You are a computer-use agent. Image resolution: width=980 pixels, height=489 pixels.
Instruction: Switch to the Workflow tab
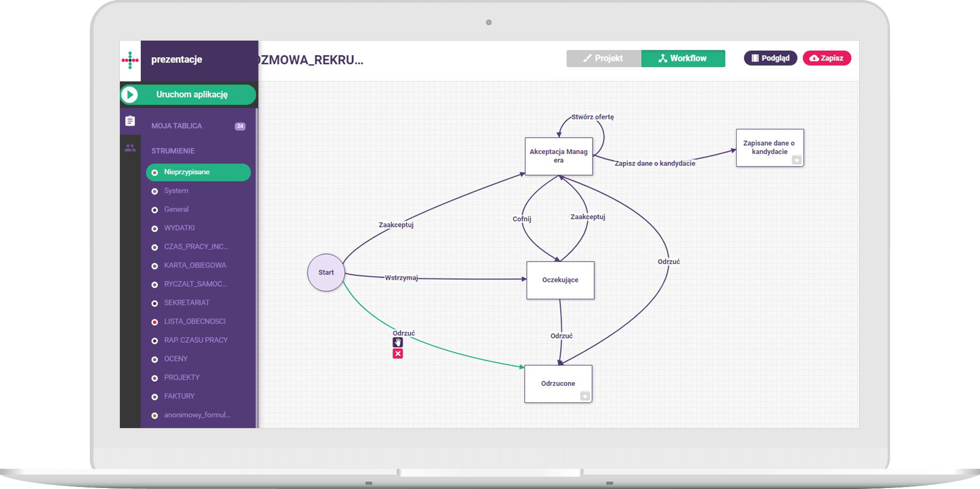point(683,58)
